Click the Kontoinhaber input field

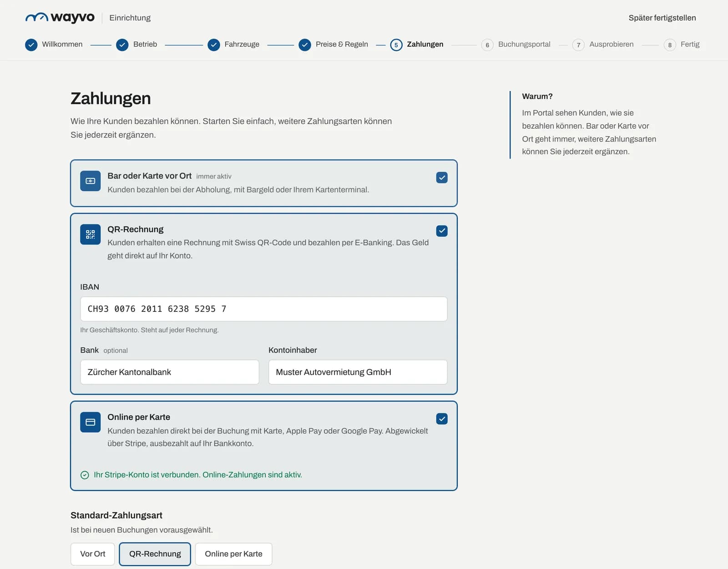pyautogui.click(x=358, y=372)
